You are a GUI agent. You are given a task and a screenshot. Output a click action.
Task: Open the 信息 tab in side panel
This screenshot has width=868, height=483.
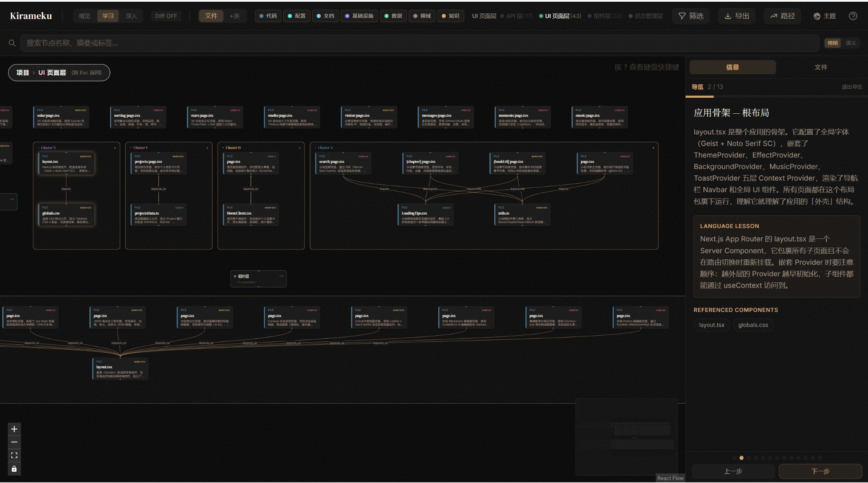point(733,67)
